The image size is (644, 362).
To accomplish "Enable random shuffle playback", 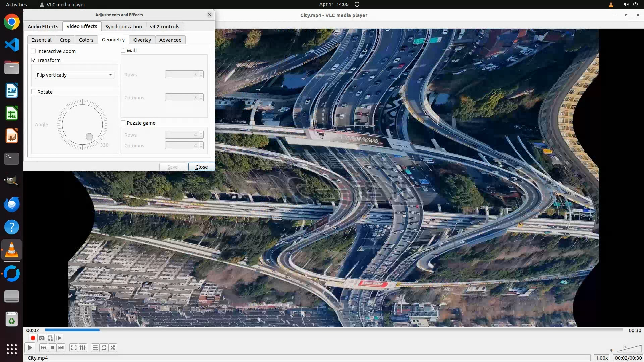I will coord(113,348).
